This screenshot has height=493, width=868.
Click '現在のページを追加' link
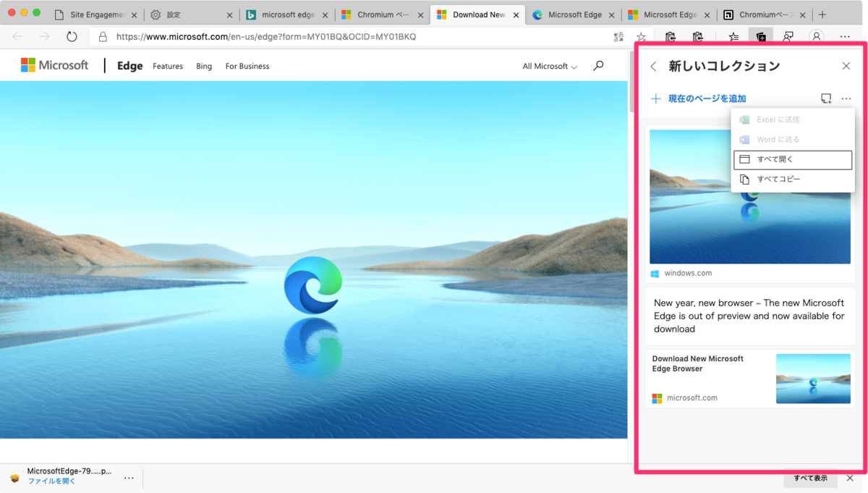tap(707, 98)
